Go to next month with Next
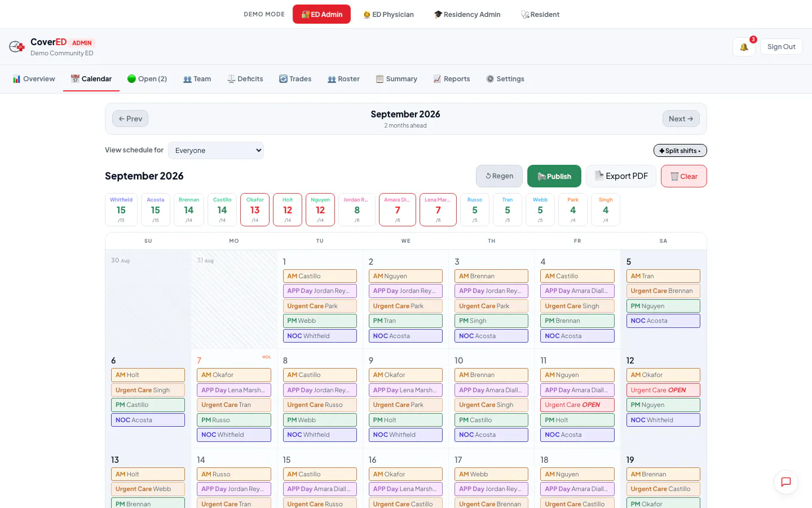812x508 pixels. point(681,119)
